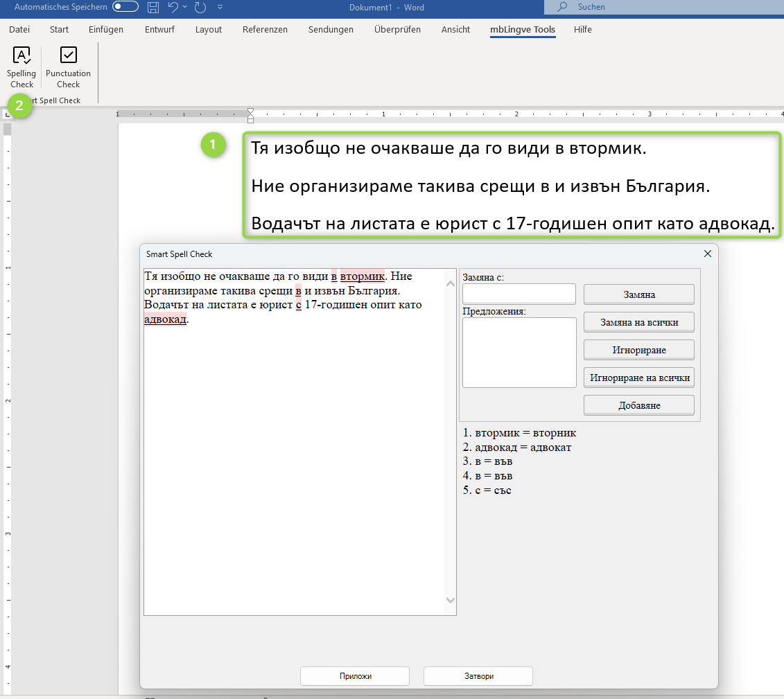Click the Redo arrow icon
Image resolution: width=784 pixels, height=699 pixels.
200,8
